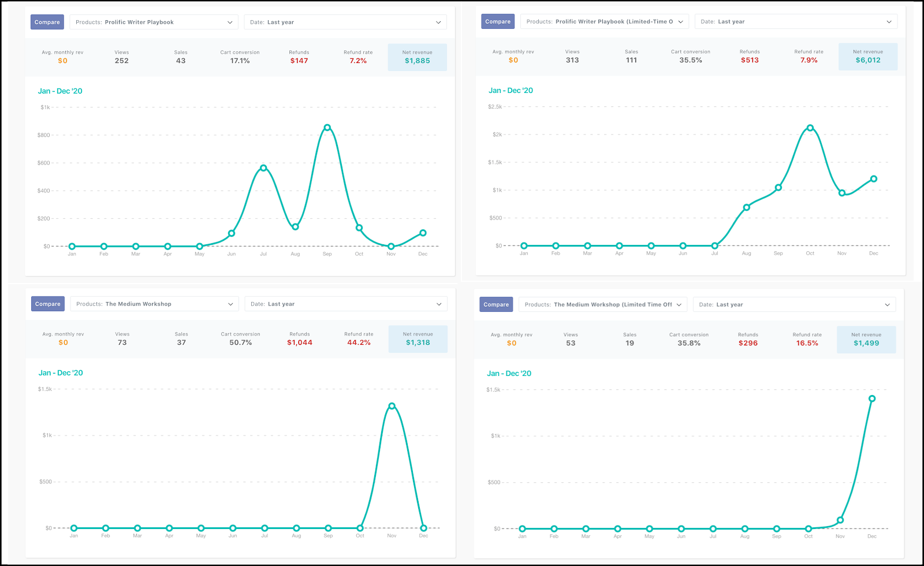Click Compare in Prolific Writer Playbook panel
The image size is (924, 566).
[x=47, y=22]
